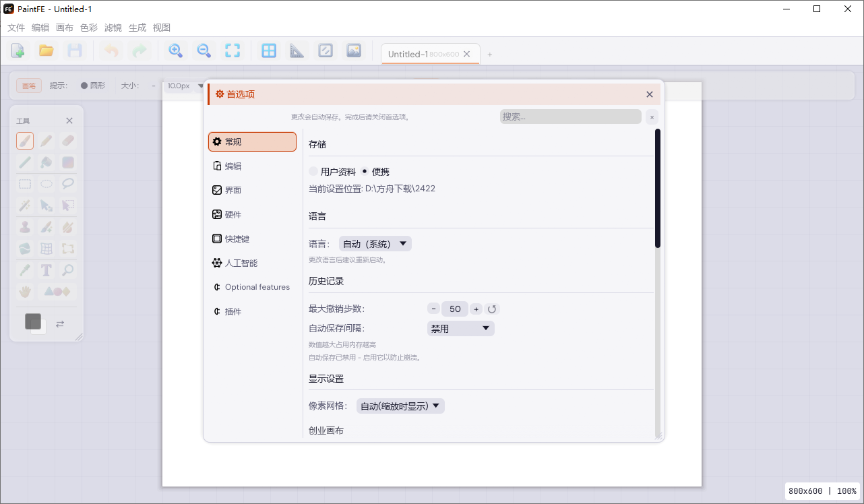Click the zoom in magnifier icon

click(x=175, y=51)
